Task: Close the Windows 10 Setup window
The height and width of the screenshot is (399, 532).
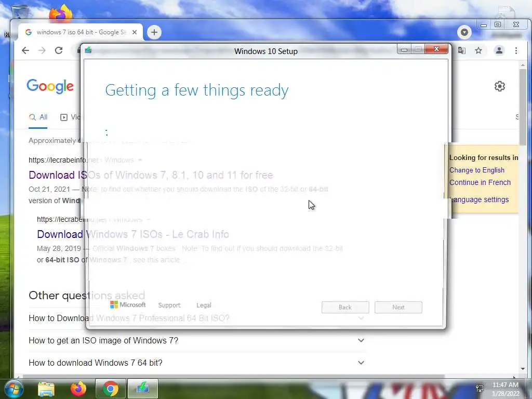Action: pos(436,49)
